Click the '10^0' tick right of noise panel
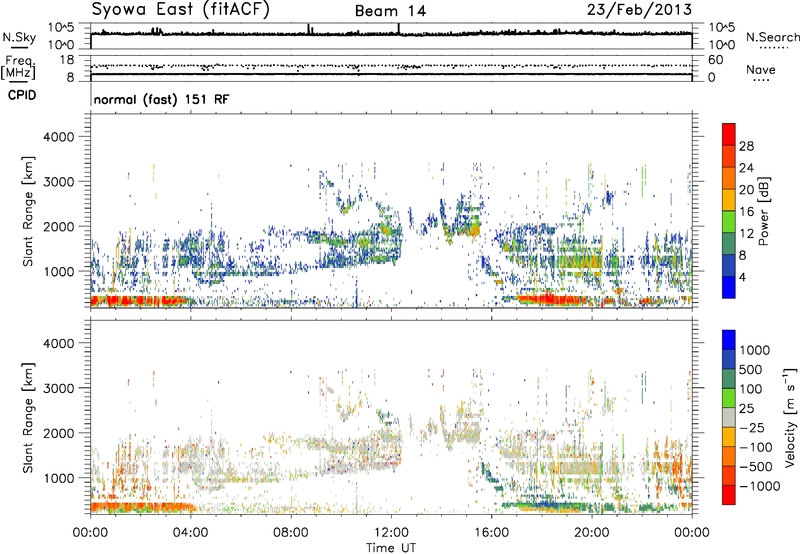This screenshot has height=554, width=800. [x=721, y=45]
